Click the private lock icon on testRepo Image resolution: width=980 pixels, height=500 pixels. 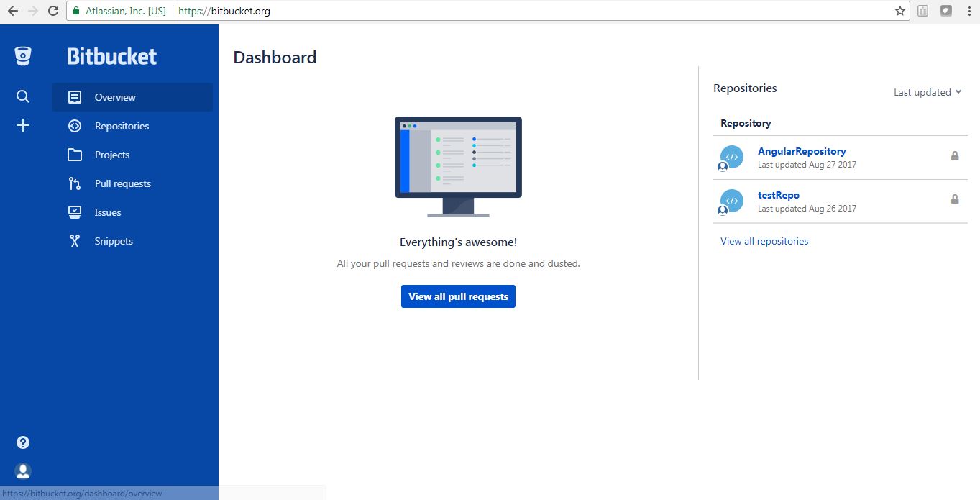coord(955,199)
